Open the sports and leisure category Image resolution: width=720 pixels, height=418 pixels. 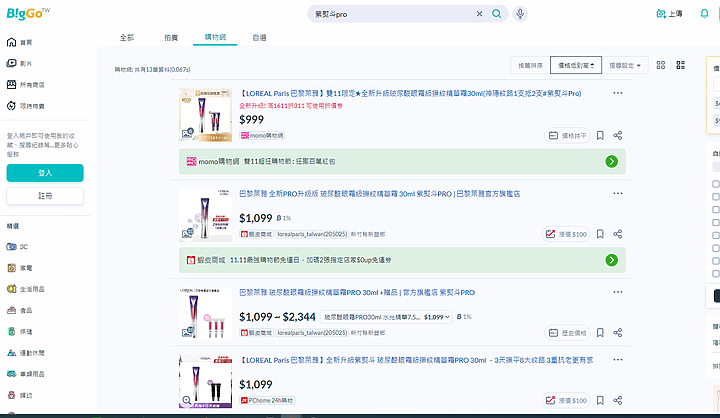point(26,353)
